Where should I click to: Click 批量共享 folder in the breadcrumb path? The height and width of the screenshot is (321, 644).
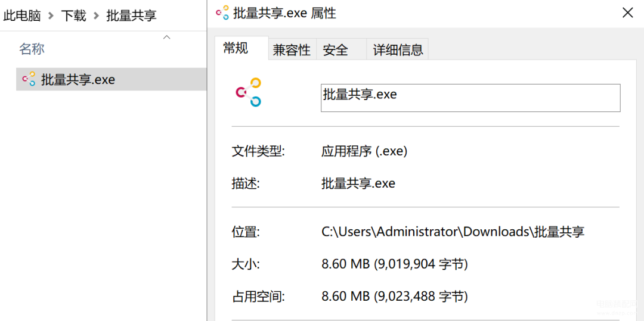coord(131,16)
